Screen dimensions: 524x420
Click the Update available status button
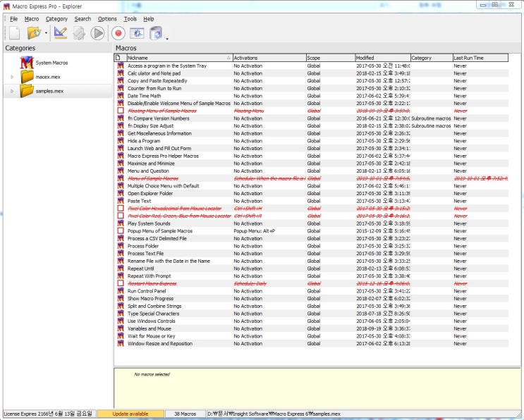pyautogui.click(x=133, y=414)
